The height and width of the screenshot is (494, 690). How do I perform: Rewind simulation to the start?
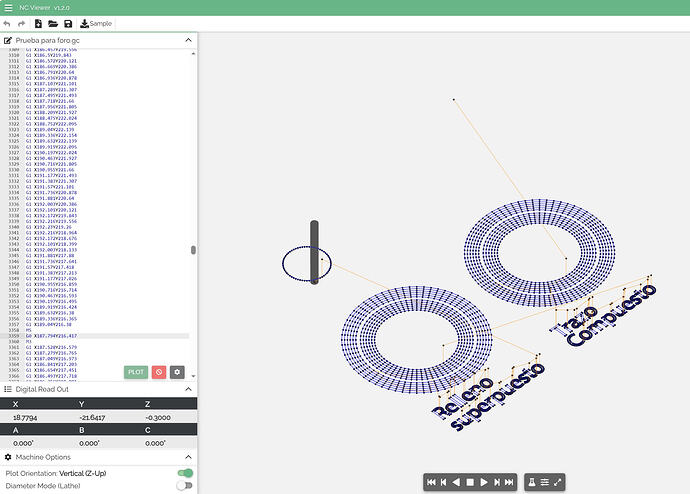click(431, 482)
